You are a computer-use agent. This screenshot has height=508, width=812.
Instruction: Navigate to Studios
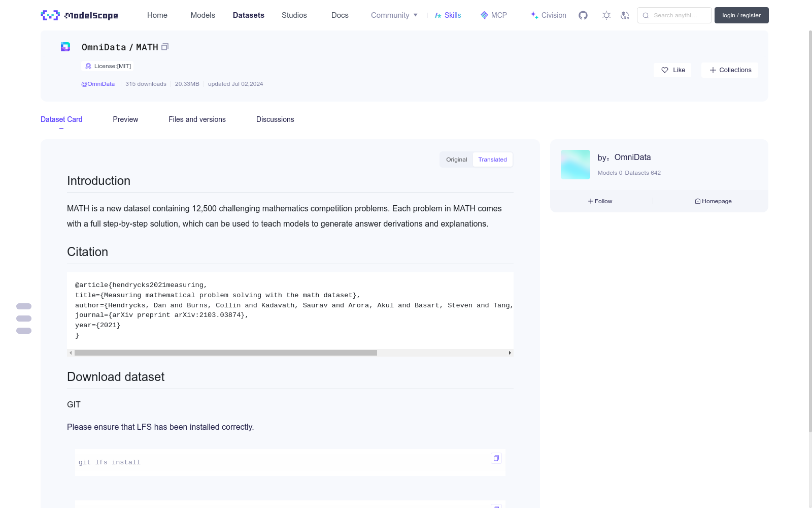294,15
